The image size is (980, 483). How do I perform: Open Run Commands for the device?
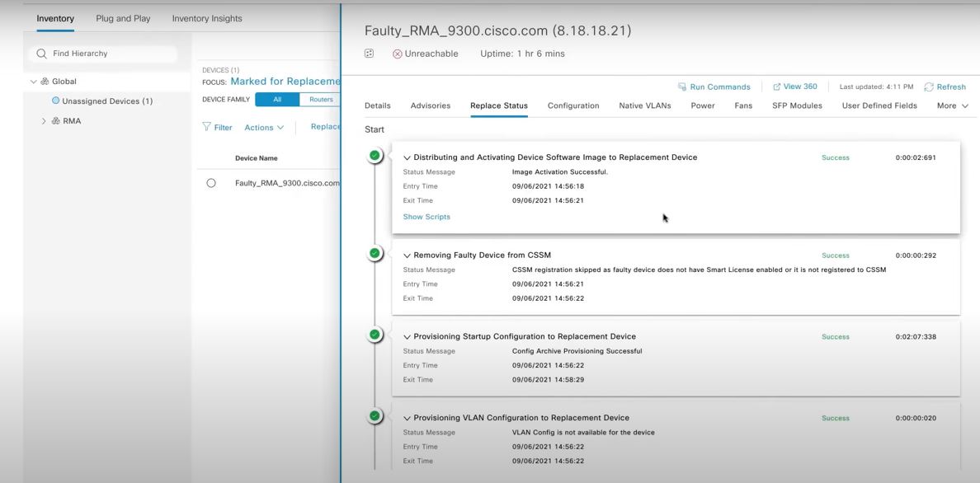[x=714, y=87]
